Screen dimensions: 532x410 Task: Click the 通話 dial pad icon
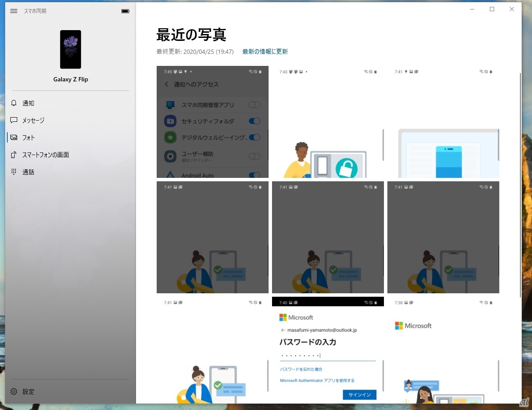[14, 172]
